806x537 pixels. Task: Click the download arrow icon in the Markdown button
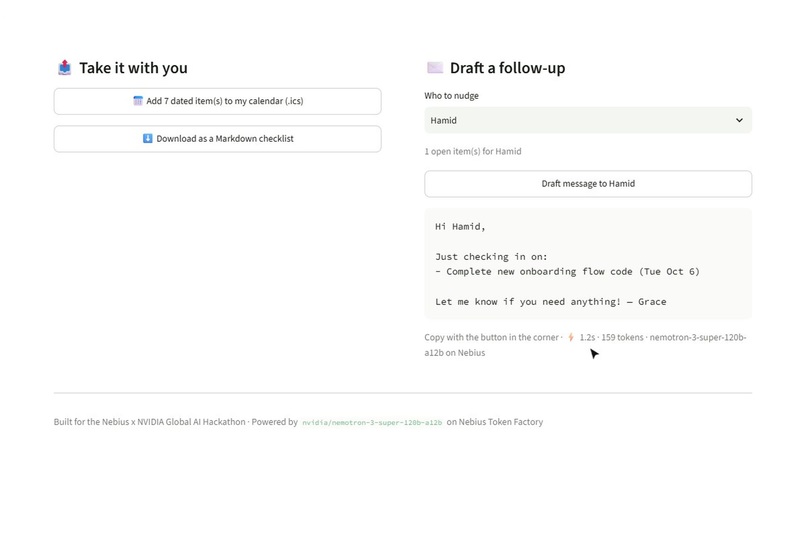point(148,138)
